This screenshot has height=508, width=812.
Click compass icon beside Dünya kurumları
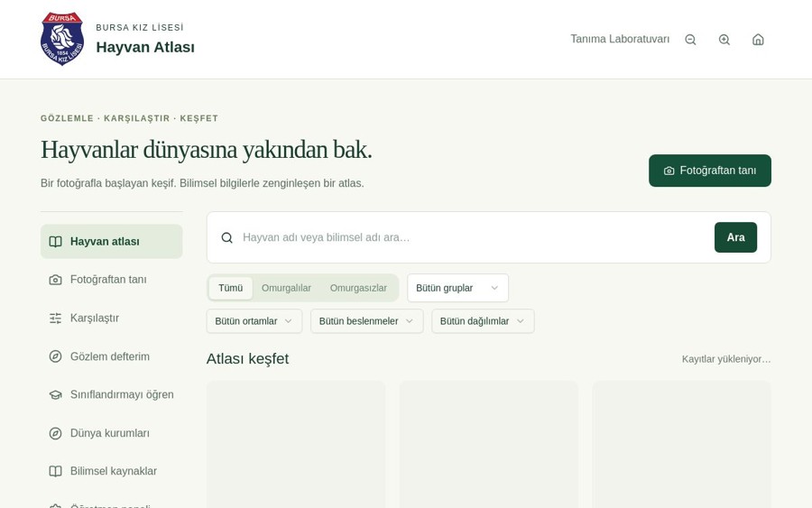click(55, 433)
